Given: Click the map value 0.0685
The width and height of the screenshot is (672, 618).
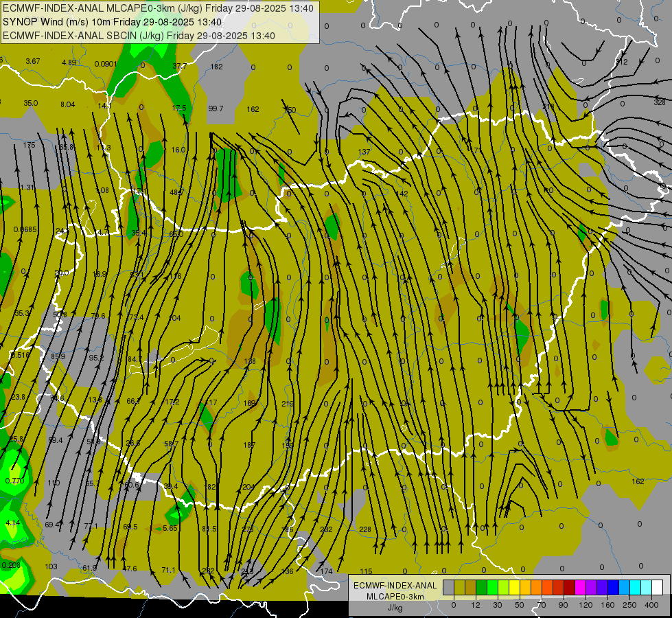Looking at the screenshot, I should coord(25,229).
